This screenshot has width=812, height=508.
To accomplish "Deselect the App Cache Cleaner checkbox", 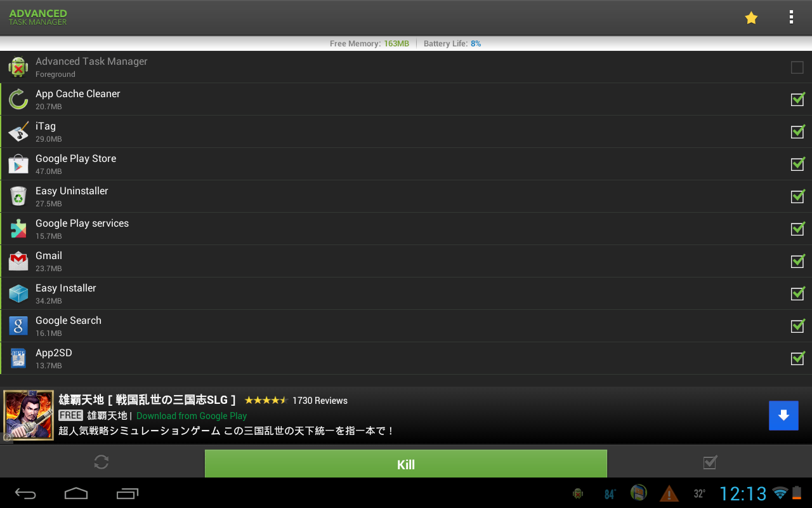I will click(797, 99).
